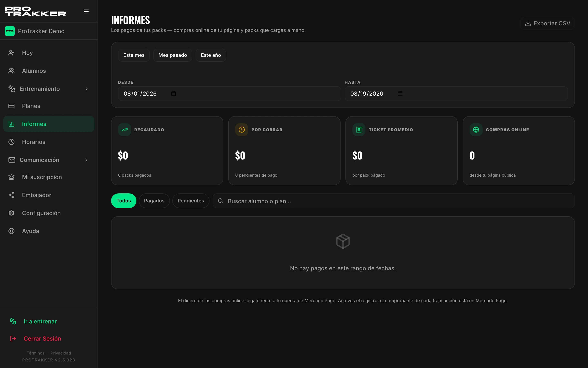
Task: Collapse sidebar with hamburger menu icon
Action: (x=86, y=11)
